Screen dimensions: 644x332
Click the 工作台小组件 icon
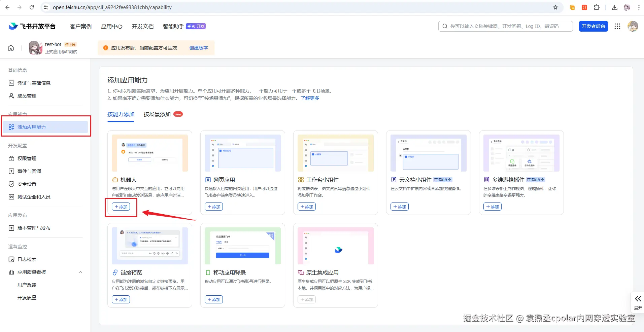(x=301, y=180)
